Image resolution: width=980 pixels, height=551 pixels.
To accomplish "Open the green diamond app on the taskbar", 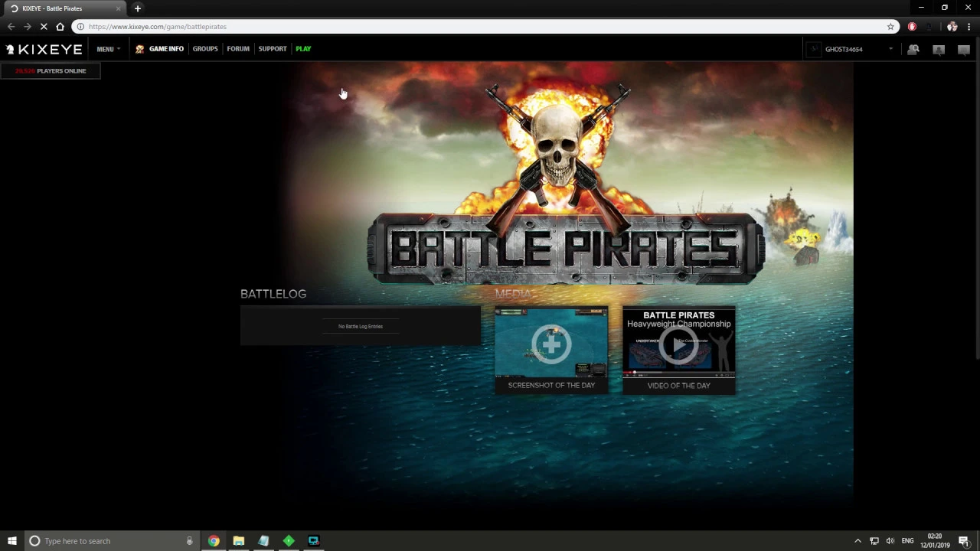I will [x=289, y=541].
